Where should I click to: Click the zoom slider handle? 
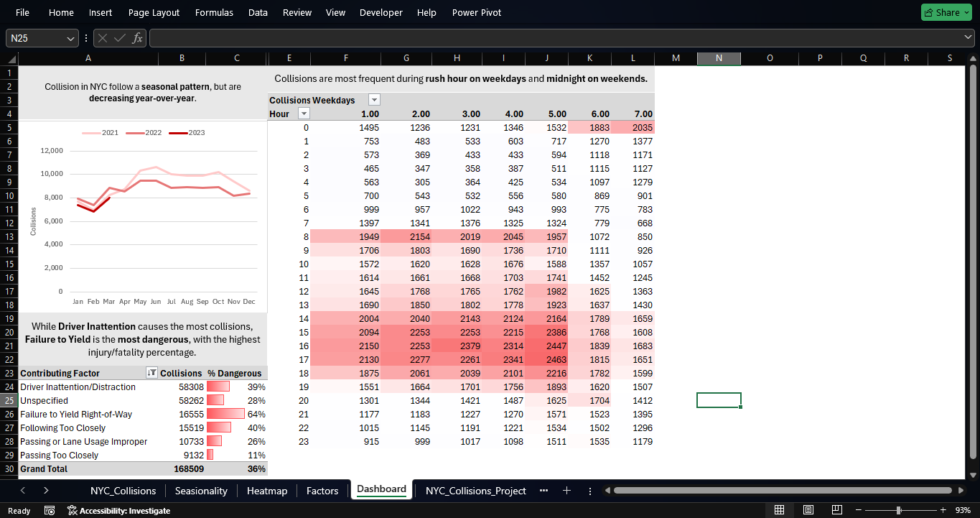898,510
